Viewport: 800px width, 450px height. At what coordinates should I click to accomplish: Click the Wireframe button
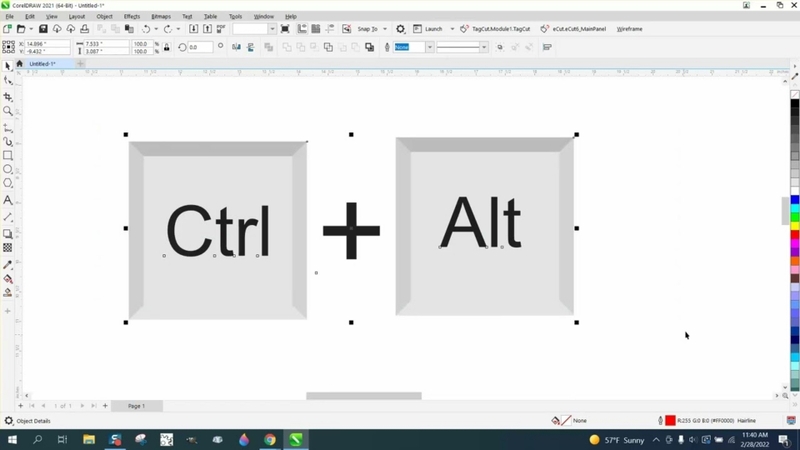click(629, 29)
